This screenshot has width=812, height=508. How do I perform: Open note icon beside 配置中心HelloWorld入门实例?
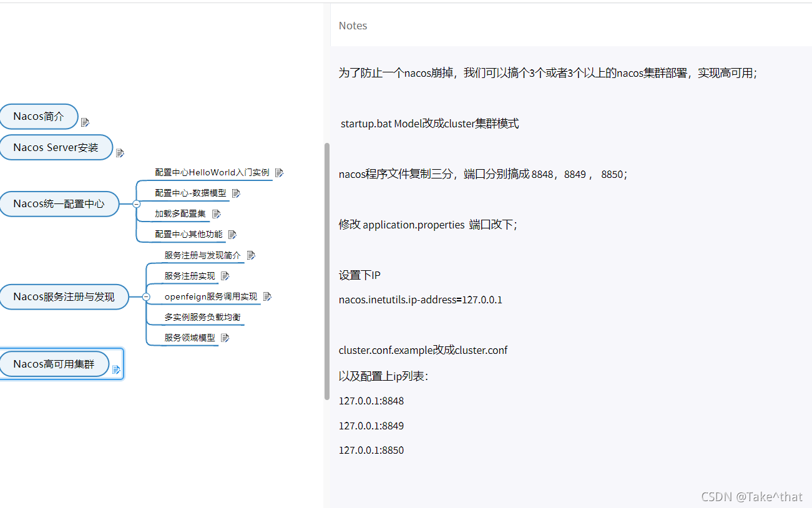[279, 172]
